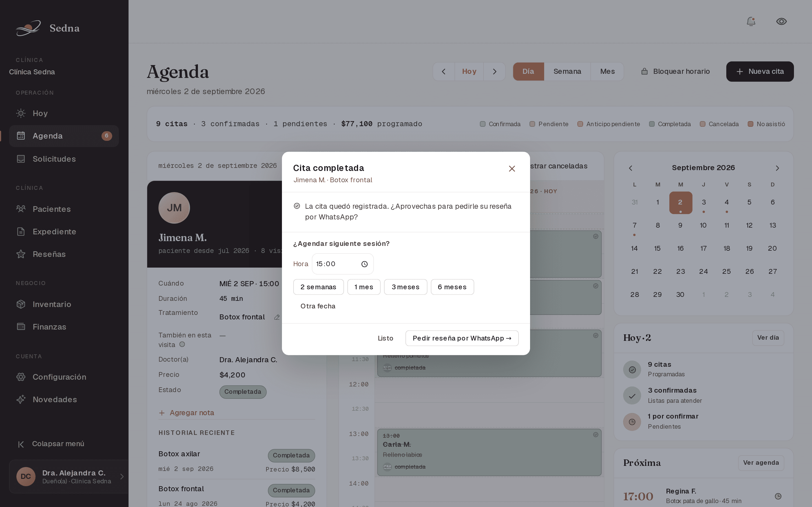The image size is (812, 507).
Task: Switch to the Mes view tab
Action: [x=607, y=72]
